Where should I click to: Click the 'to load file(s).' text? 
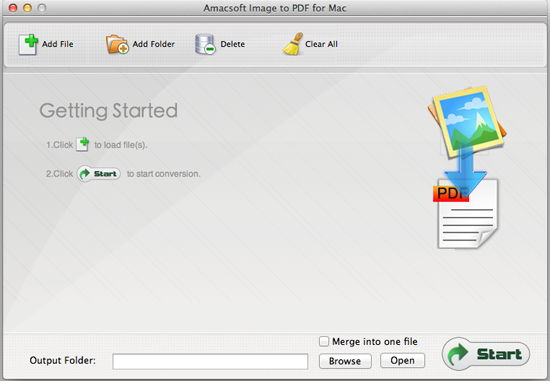(121, 145)
